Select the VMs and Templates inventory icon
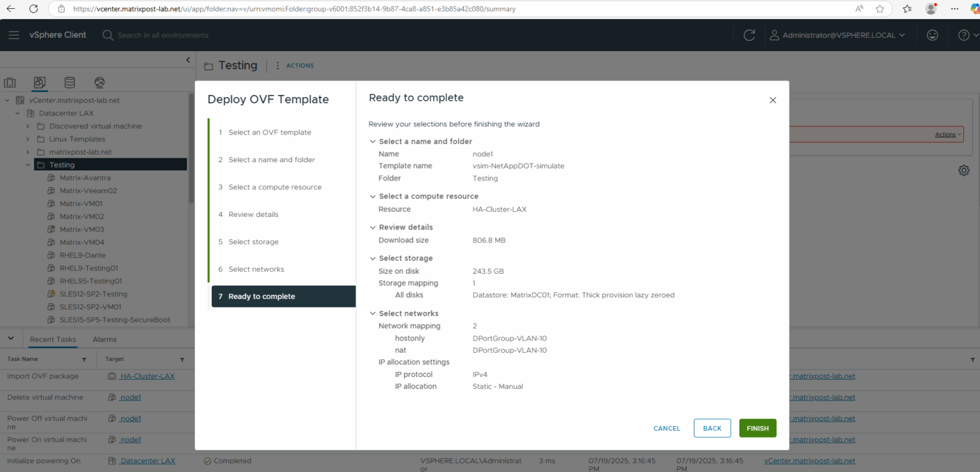This screenshot has height=472, width=980. pyautogui.click(x=40, y=83)
